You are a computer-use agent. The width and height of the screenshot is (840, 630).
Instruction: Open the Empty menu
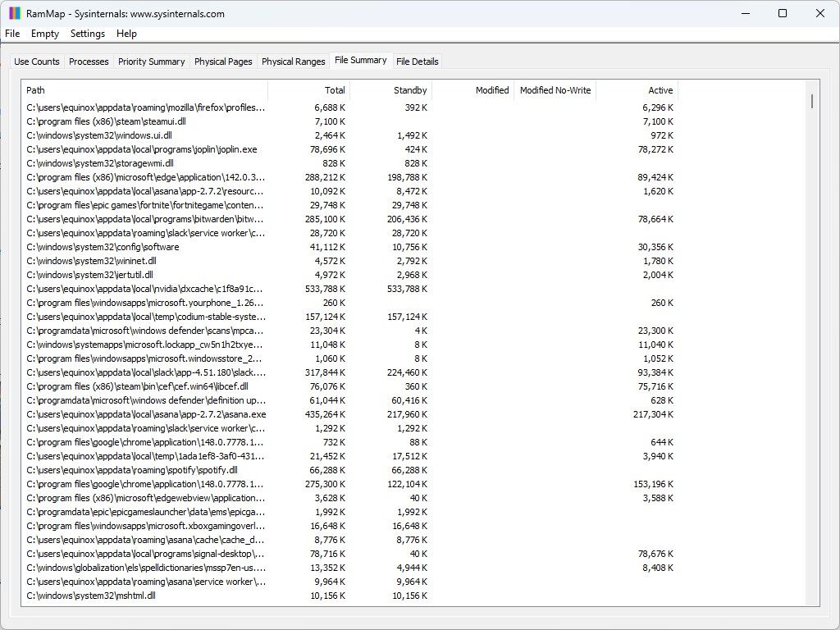pyautogui.click(x=45, y=33)
